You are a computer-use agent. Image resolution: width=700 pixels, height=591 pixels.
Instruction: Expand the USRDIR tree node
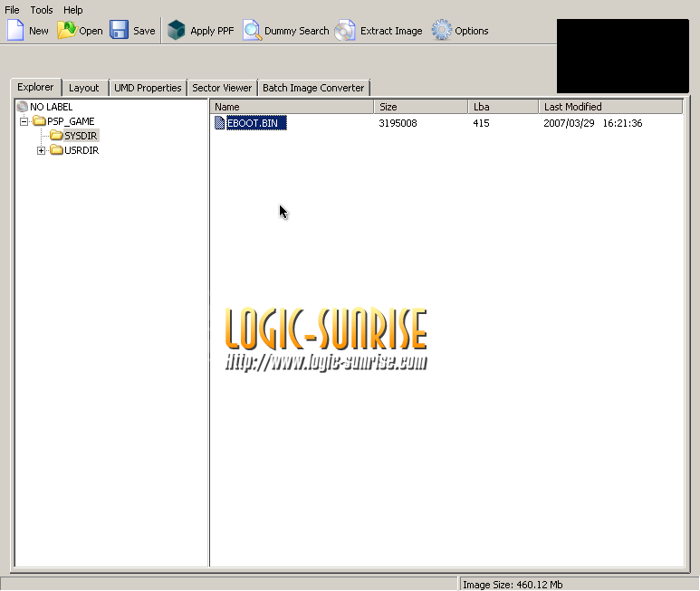tap(41, 151)
